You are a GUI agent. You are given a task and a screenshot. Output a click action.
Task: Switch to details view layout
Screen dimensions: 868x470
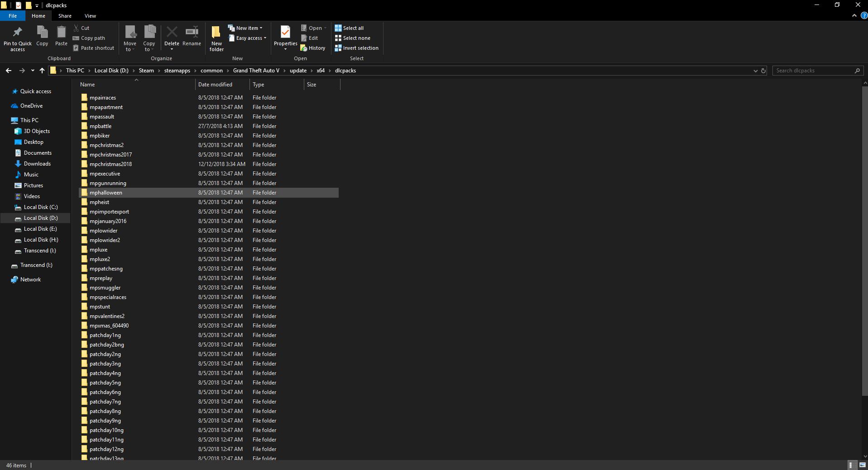pos(851,465)
